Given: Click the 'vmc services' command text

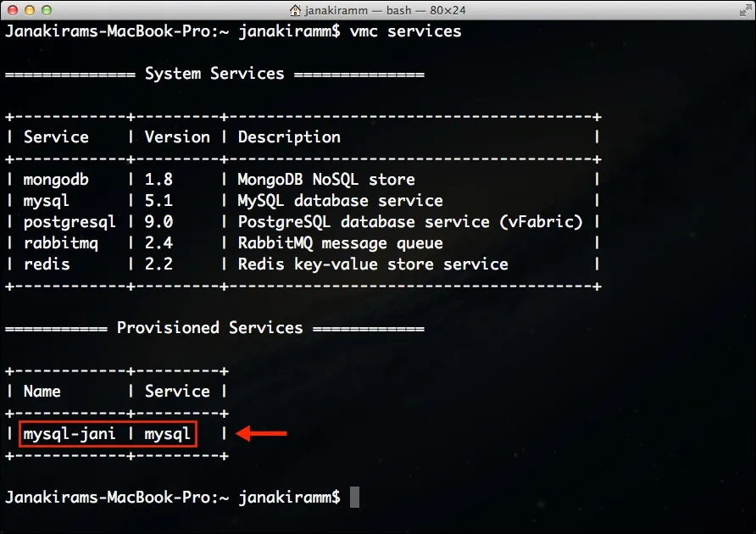Looking at the screenshot, I should click(x=405, y=31).
